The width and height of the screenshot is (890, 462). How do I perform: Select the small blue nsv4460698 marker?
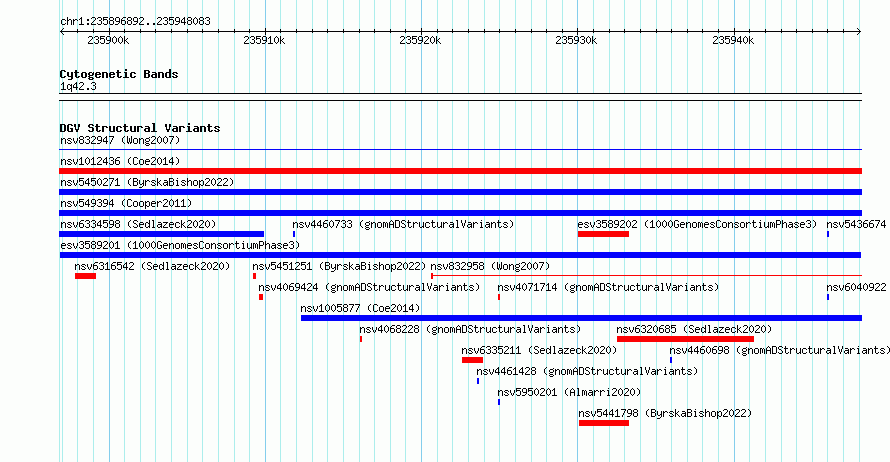671,360
